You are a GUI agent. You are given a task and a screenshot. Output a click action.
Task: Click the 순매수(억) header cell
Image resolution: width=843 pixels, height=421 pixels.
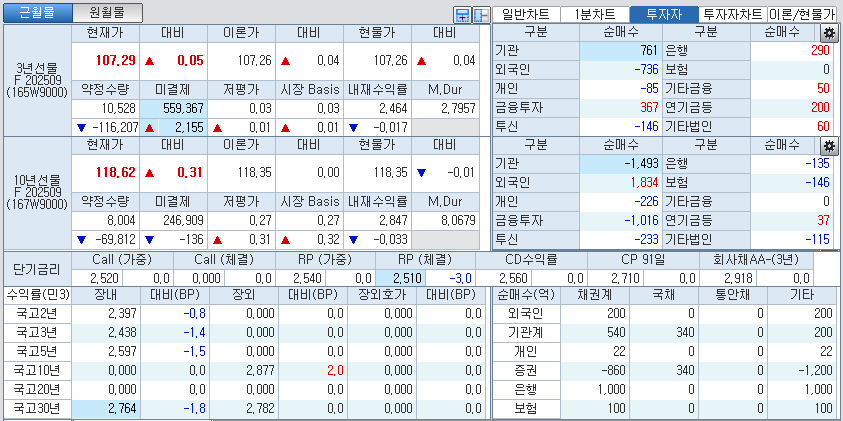tap(526, 295)
